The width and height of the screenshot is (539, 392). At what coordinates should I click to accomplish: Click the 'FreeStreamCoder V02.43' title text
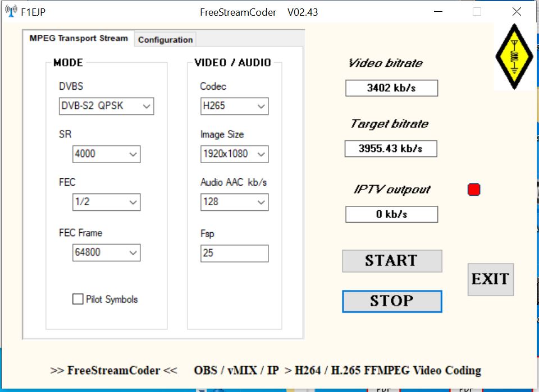[259, 12]
